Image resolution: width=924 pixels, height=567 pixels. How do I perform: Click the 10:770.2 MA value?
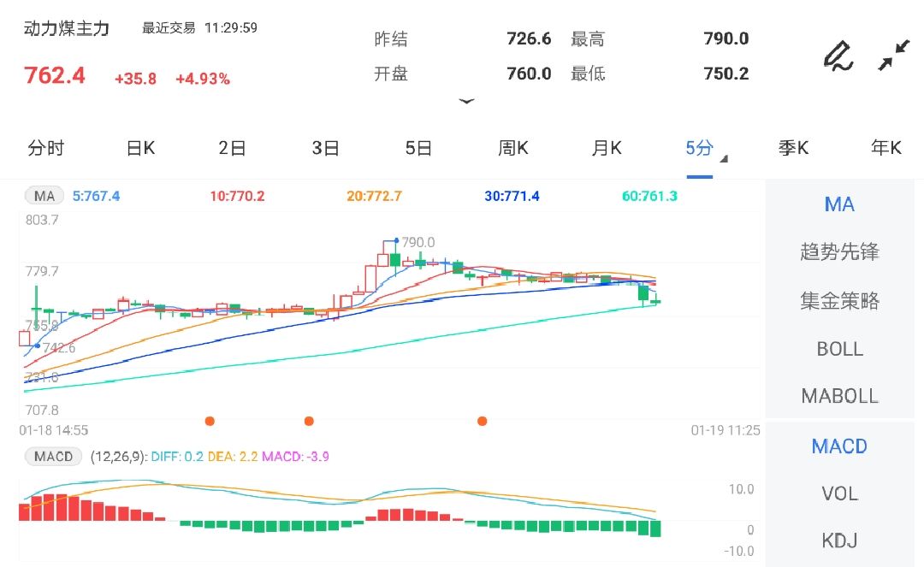pos(237,196)
